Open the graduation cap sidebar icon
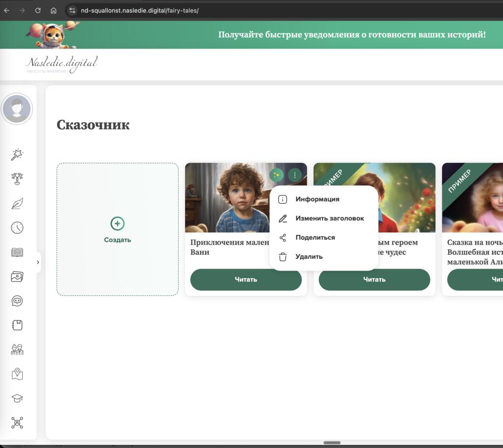 17,398
